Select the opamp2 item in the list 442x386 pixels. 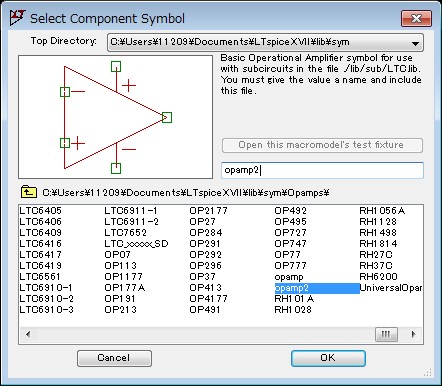[x=317, y=288]
